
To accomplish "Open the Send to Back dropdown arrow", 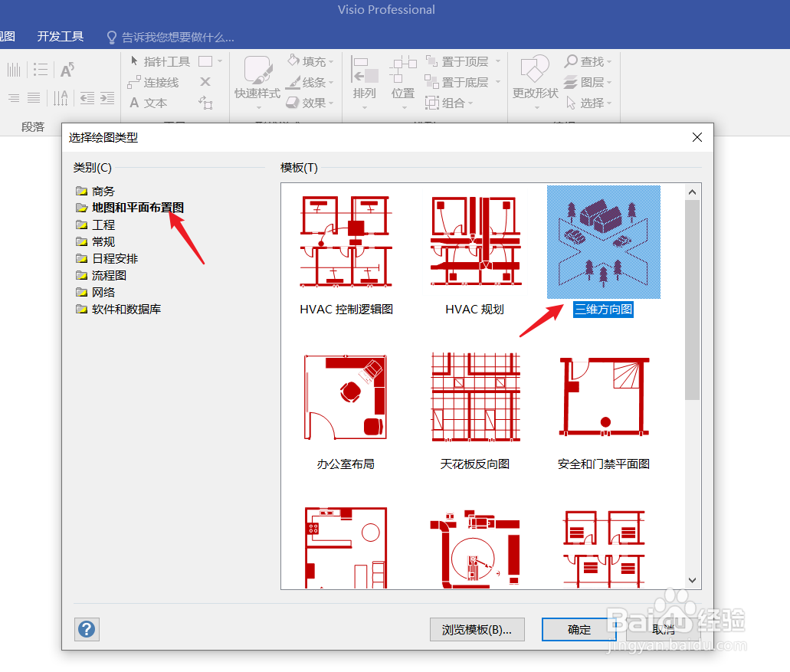I will click(498, 82).
